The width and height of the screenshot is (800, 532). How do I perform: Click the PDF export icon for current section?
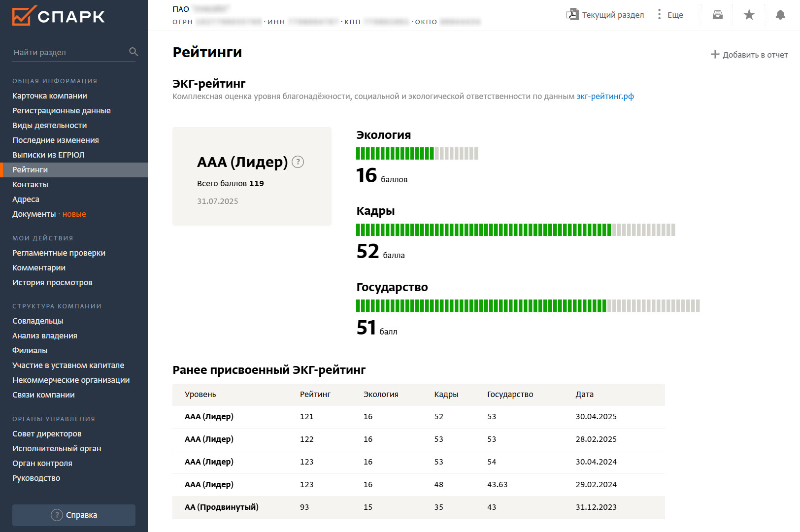[572, 14]
